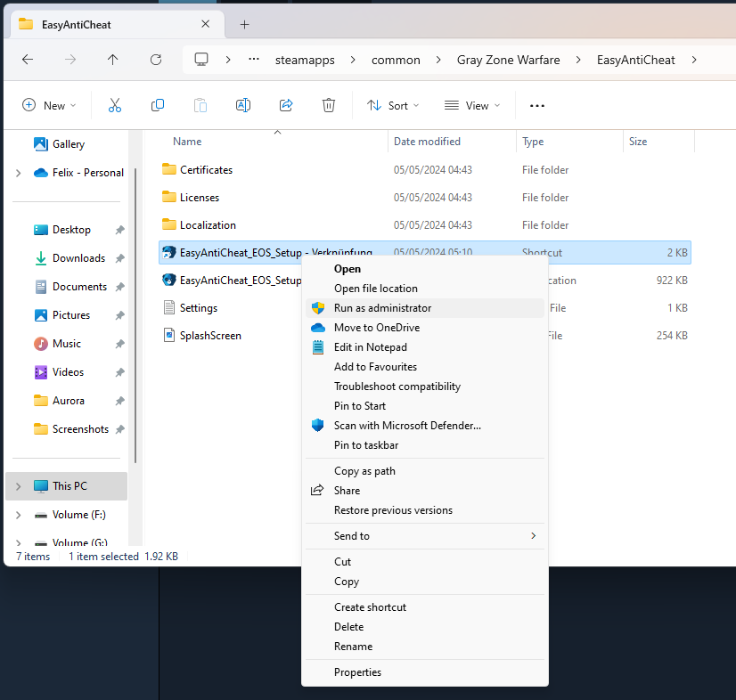Click the Music icon in sidebar

pyautogui.click(x=41, y=344)
